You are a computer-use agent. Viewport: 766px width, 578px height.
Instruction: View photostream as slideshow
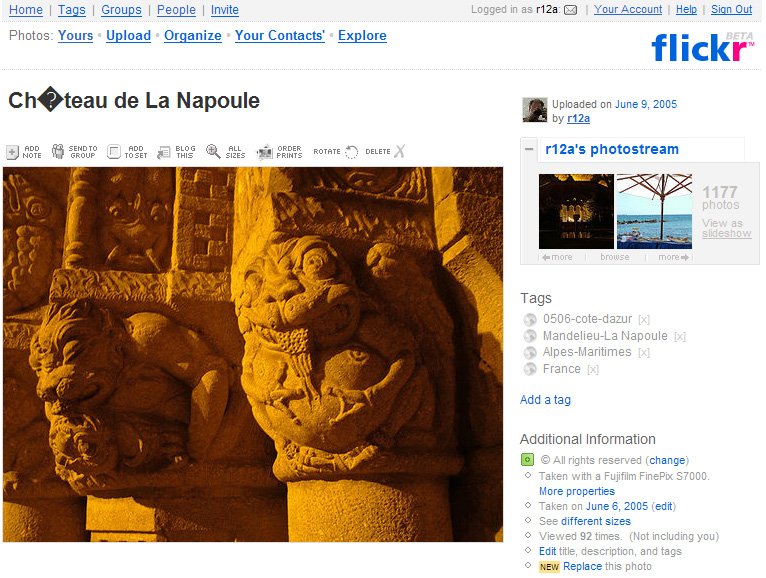click(726, 234)
